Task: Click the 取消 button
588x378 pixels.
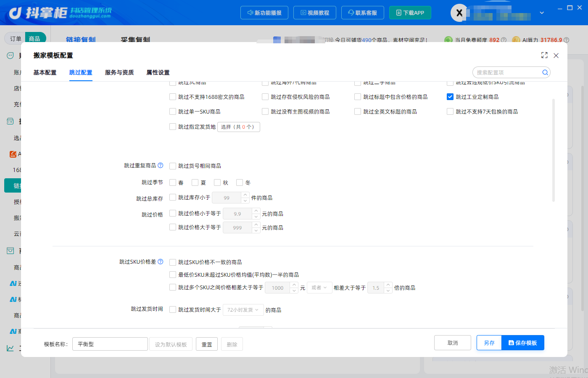Action: point(453,343)
